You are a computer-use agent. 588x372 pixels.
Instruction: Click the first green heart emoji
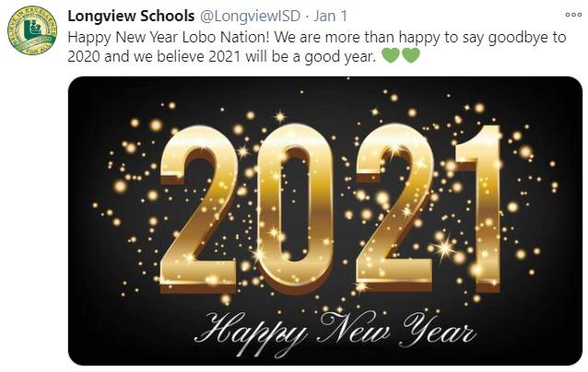(x=391, y=56)
